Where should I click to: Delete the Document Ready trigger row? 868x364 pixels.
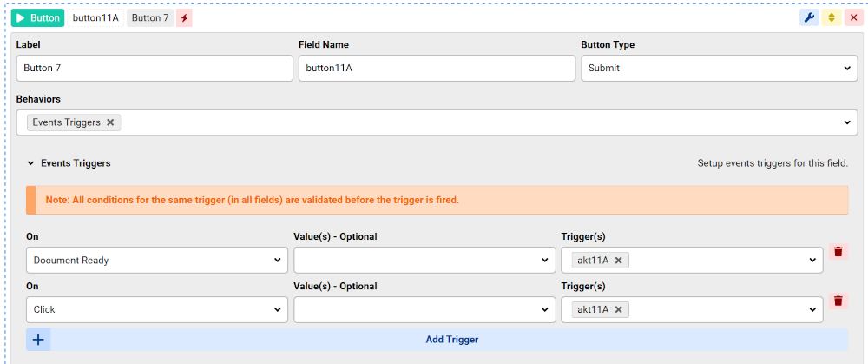coord(838,252)
